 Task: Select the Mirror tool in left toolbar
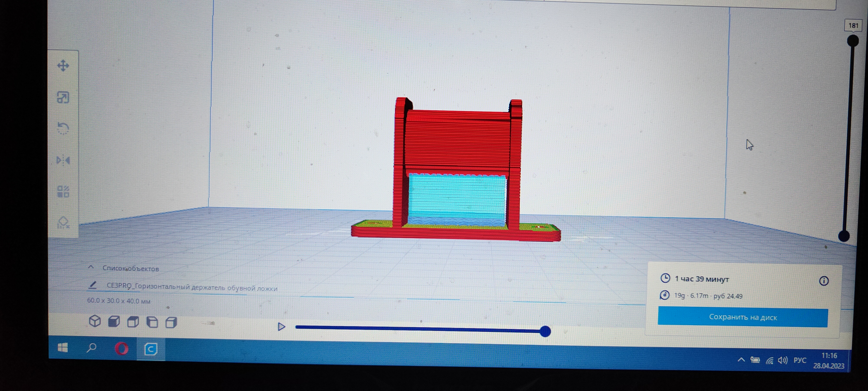pos(63,160)
